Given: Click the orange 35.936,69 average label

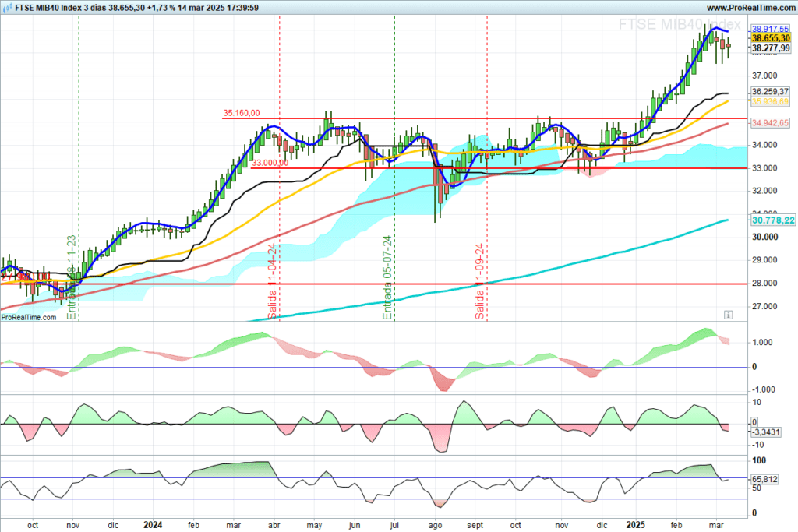Looking at the screenshot, I should pos(770,102).
